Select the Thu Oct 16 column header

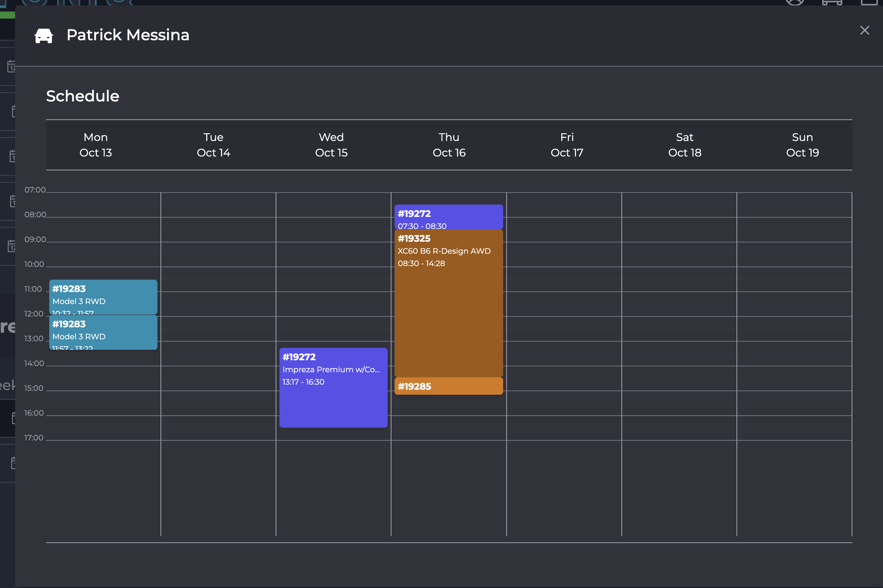click(x=449, y=145)
